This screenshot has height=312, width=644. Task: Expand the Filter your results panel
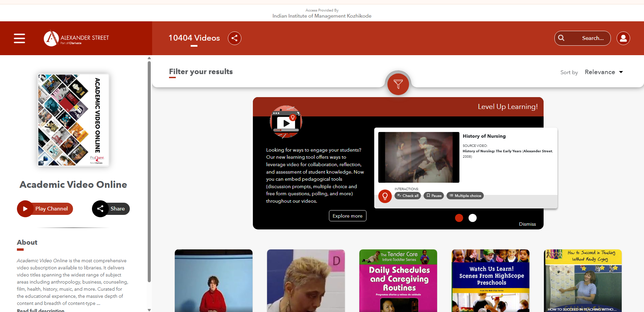click(x=201, y=72)
